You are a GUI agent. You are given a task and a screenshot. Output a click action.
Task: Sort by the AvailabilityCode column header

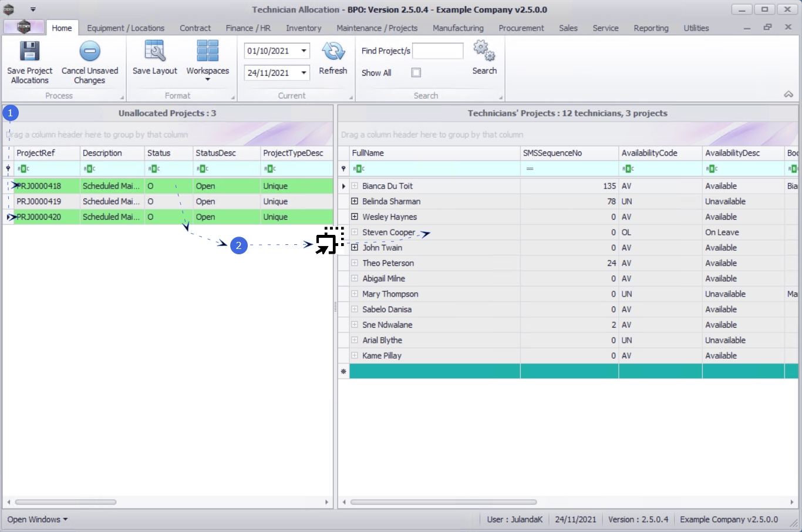click(661, 153)
